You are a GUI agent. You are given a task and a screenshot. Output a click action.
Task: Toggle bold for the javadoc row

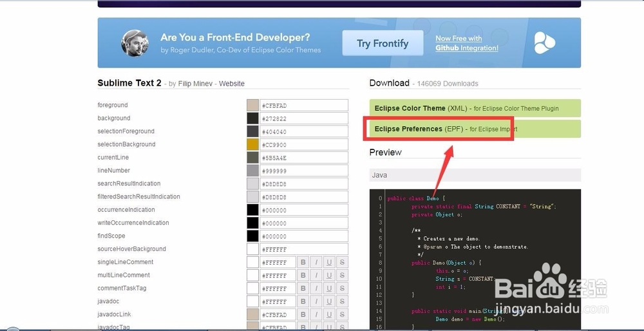click(x=303, y=301)
